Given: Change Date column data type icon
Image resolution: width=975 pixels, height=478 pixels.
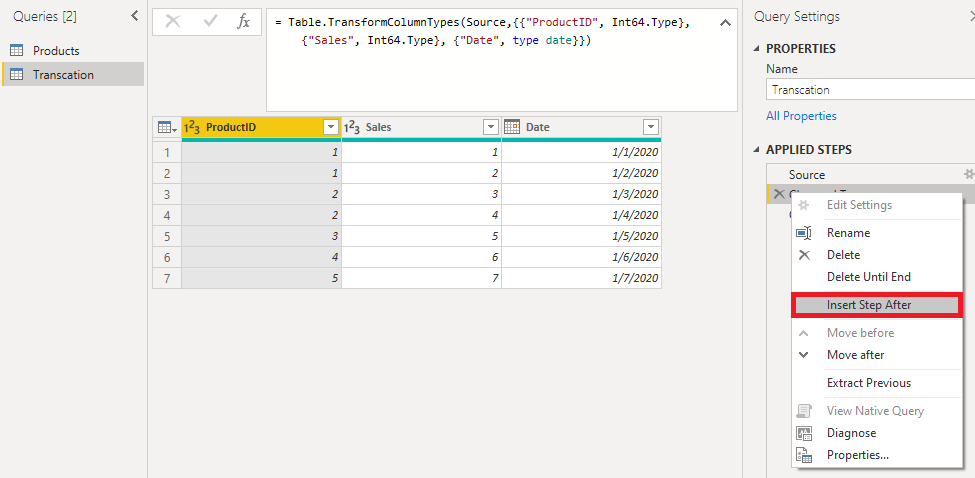Looking at the screenshot, I should coord(512,127).
